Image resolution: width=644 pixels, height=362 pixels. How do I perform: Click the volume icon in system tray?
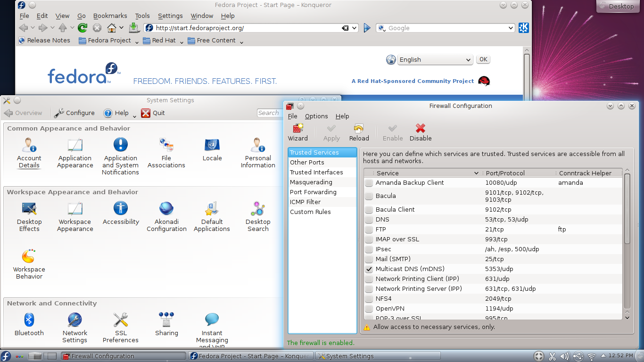[565, 356]
